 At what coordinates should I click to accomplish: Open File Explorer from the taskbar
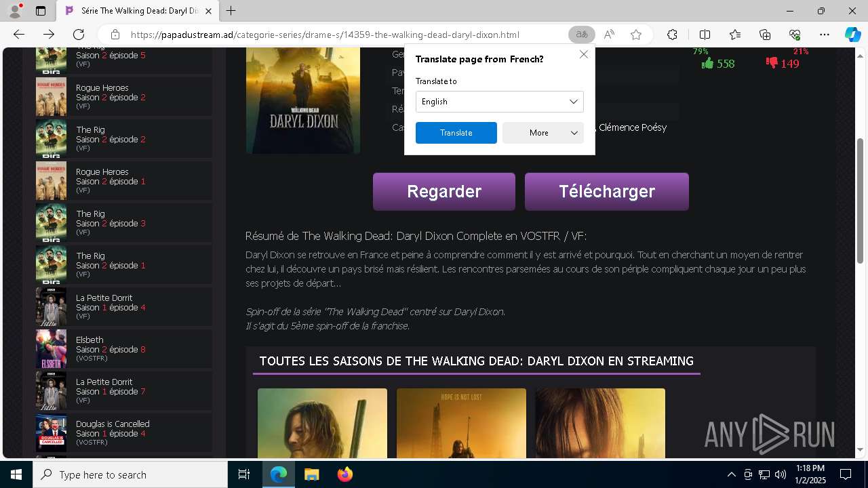point(311,474)
